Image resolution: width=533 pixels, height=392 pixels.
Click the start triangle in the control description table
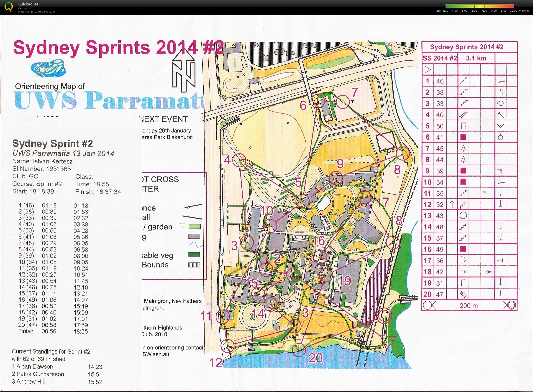point(428,70)
